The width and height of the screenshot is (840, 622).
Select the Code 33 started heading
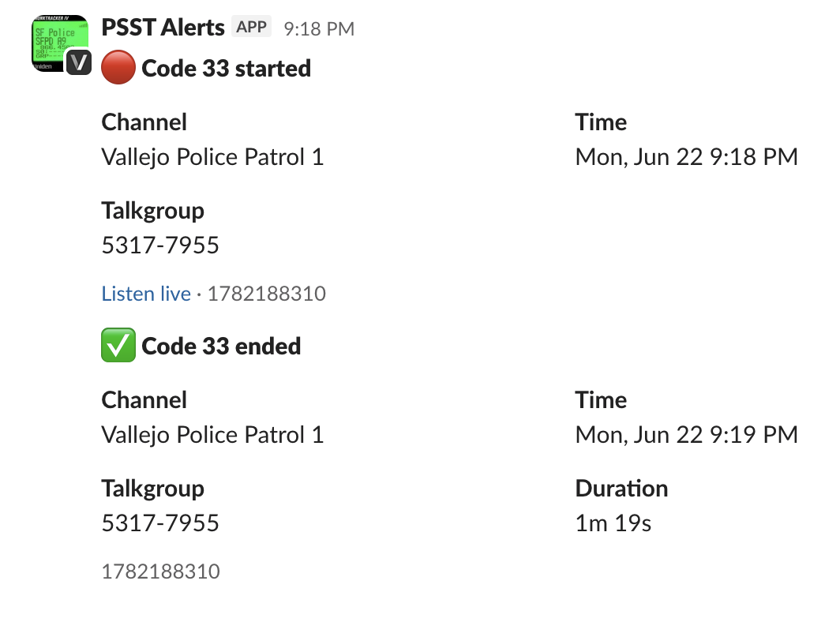(226, 68)
